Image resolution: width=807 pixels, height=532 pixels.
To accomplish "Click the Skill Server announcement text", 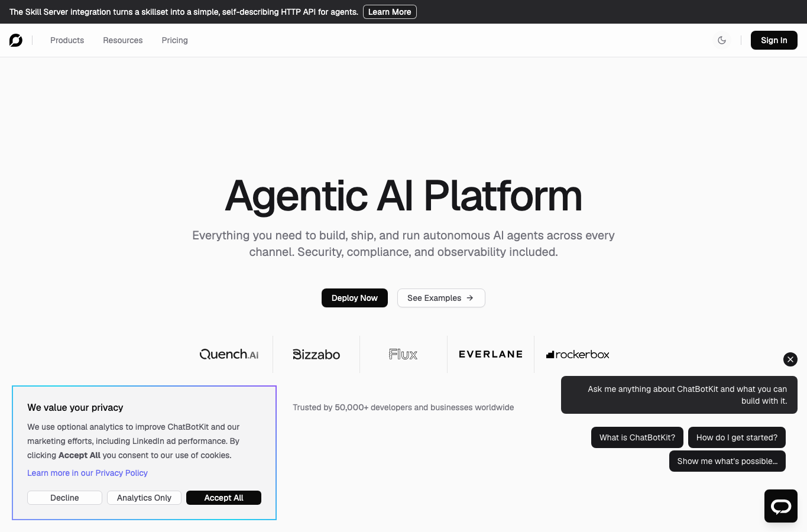I will click(184, 12).
